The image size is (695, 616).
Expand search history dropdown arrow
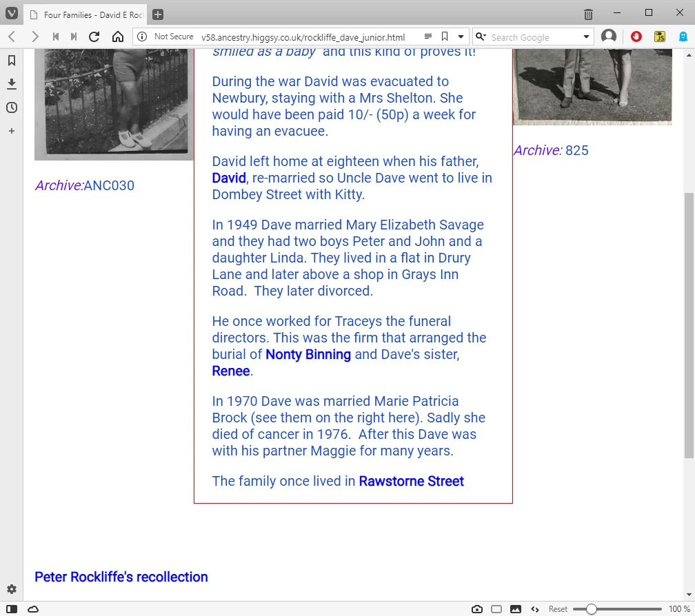[586, 37]
